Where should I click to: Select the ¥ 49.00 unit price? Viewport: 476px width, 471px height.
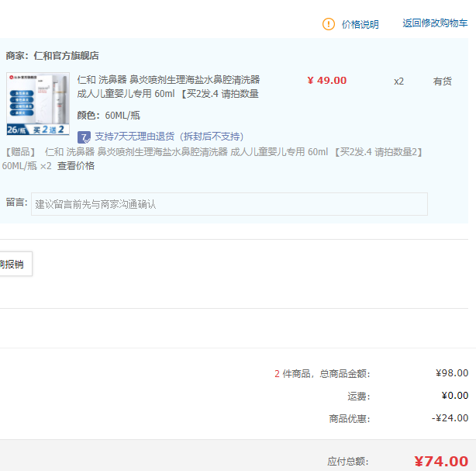pyautogui.click(x=327, y=81)
